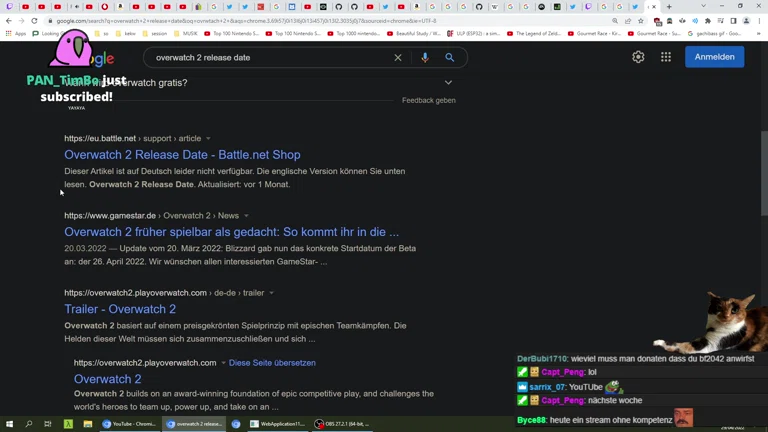Open dropdown next to playoverwatch.com trailer URL
The height and width of the screenshot is (432, 768).
coord(271,294)
